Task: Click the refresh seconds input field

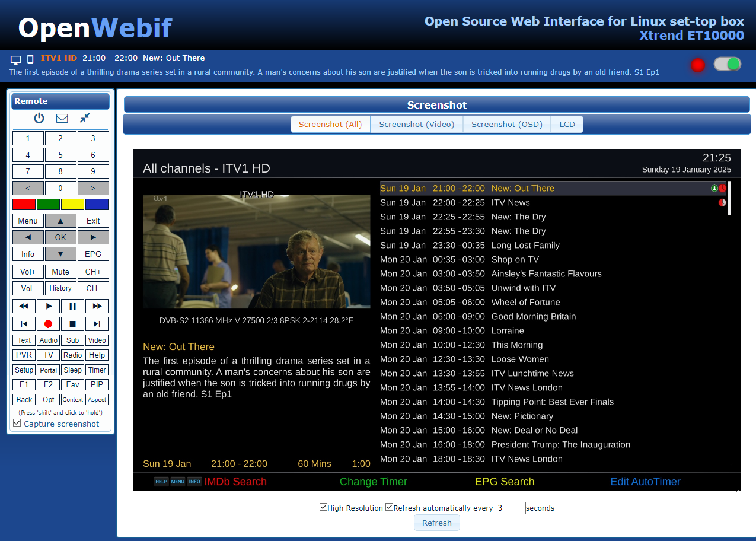Action: 511,508
